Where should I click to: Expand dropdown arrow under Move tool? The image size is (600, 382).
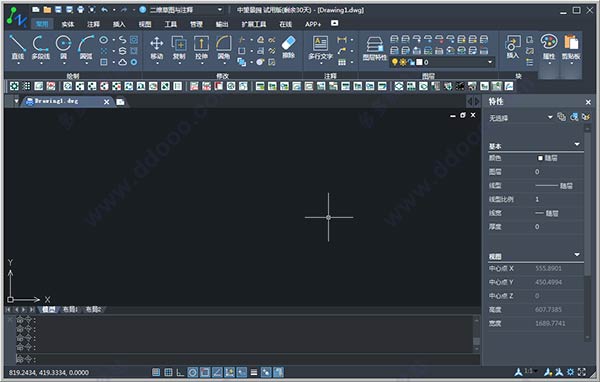click(157, 63)
